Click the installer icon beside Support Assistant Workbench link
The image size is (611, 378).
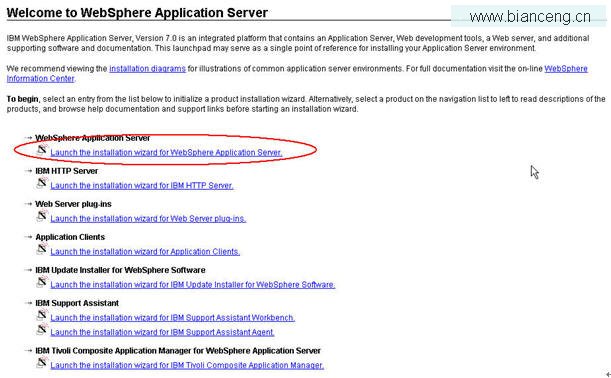[42, 315]
